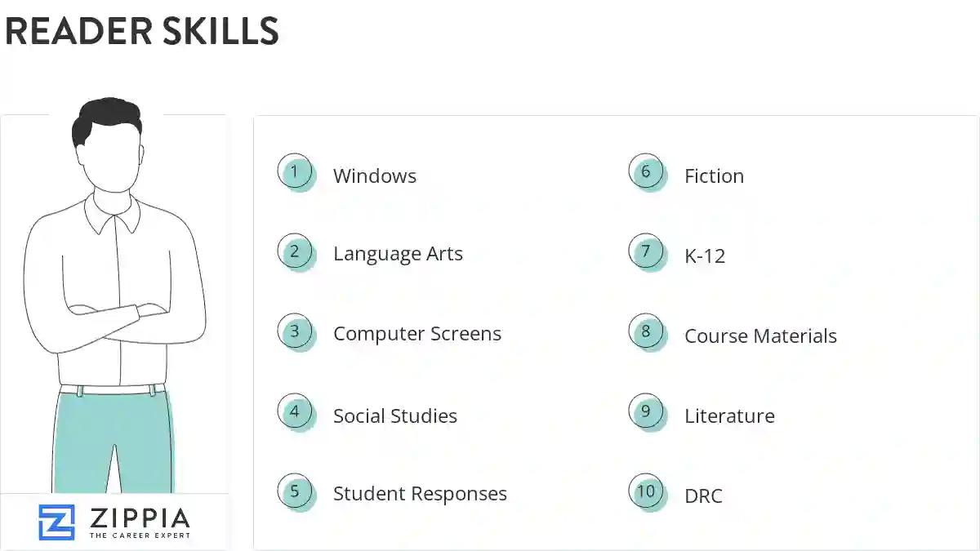This screenshot has height=551, width=980.
Task: Select the Student Responses skill
Action: [x=420, y=494]
